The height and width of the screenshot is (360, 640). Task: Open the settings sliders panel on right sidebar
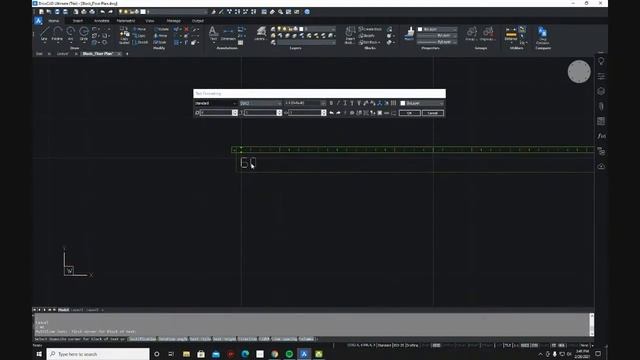click(601, 76)
